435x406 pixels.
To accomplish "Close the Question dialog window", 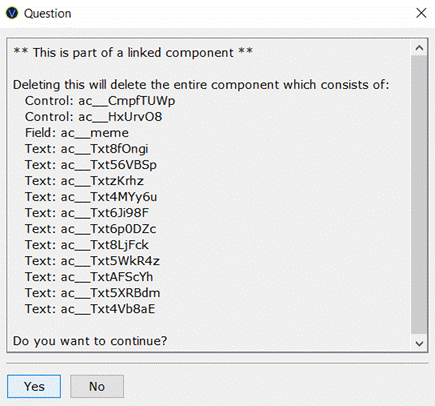I will [x=421, y=13].
